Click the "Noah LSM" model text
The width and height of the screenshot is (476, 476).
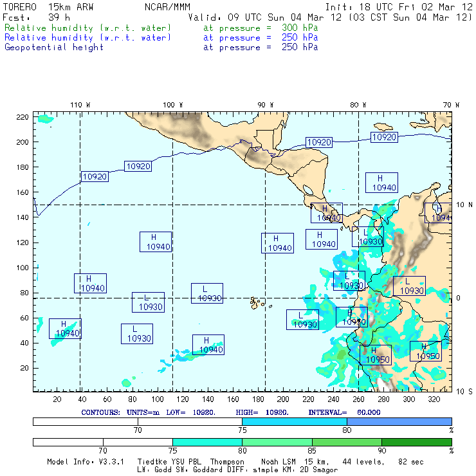[279, 462]
